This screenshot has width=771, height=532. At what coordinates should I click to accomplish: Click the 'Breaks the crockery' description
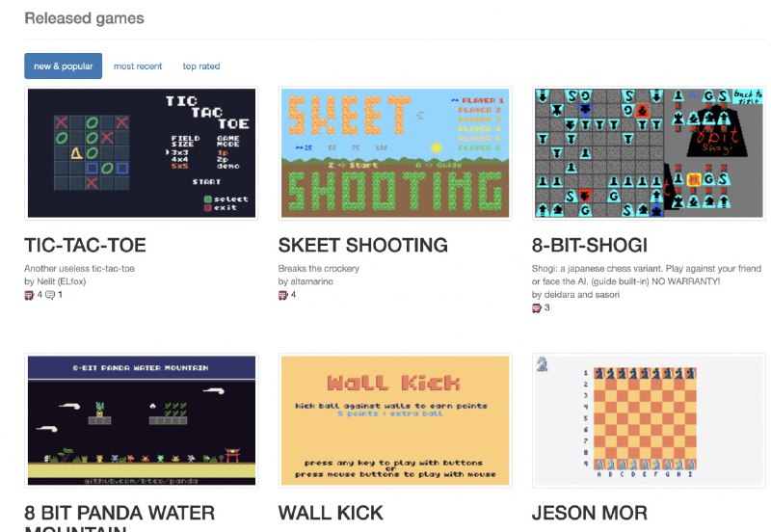point(319,269)
